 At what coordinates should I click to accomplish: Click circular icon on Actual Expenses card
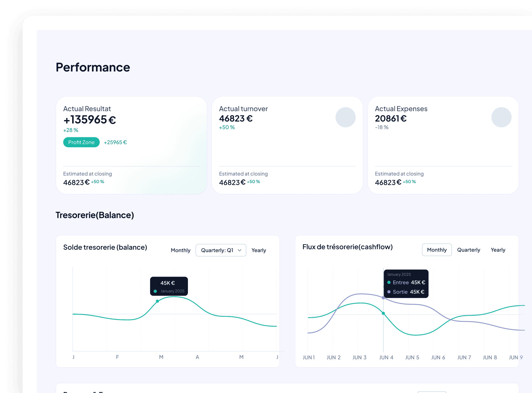point(501,117)
